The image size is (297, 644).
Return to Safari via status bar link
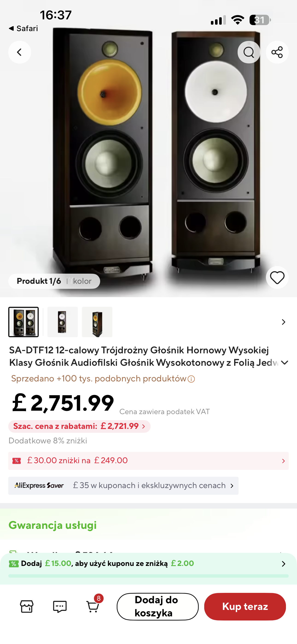point(23,29)
